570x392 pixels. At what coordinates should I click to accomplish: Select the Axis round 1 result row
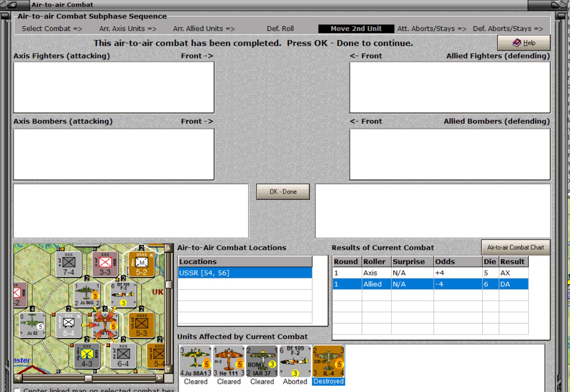(x=430, y=273)
